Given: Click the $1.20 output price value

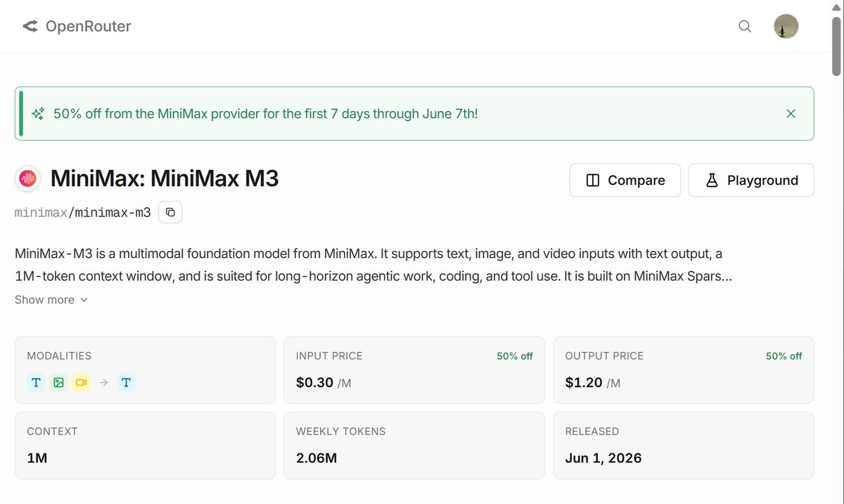Looking at the screenshot, I should pyautogui.click(x=584, y=382).
